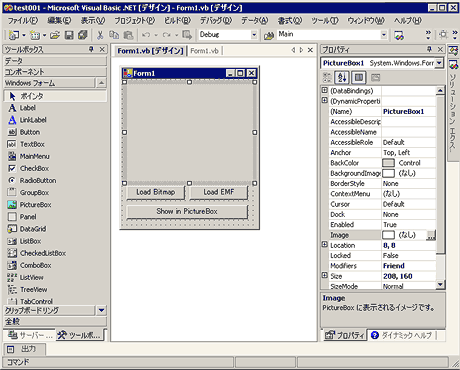
Task: Expand the (DataBindings) property node
Action: pyautogui.click(x=325, y=90)
